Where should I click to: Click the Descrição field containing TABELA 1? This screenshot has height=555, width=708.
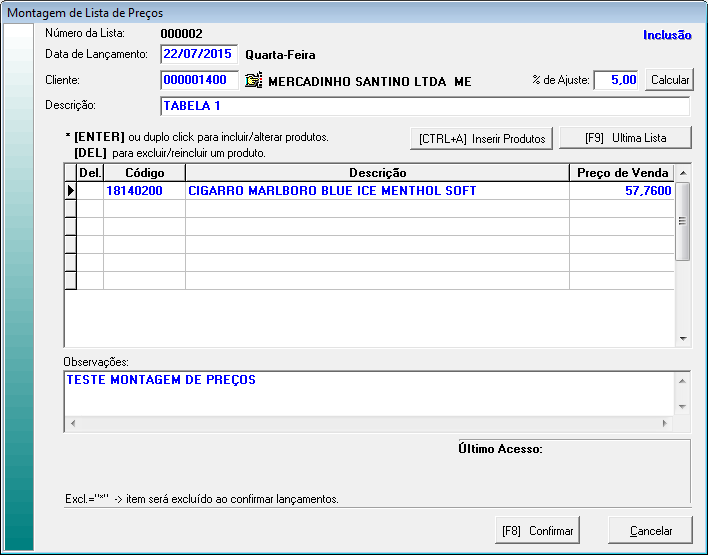tap(424, 107)
